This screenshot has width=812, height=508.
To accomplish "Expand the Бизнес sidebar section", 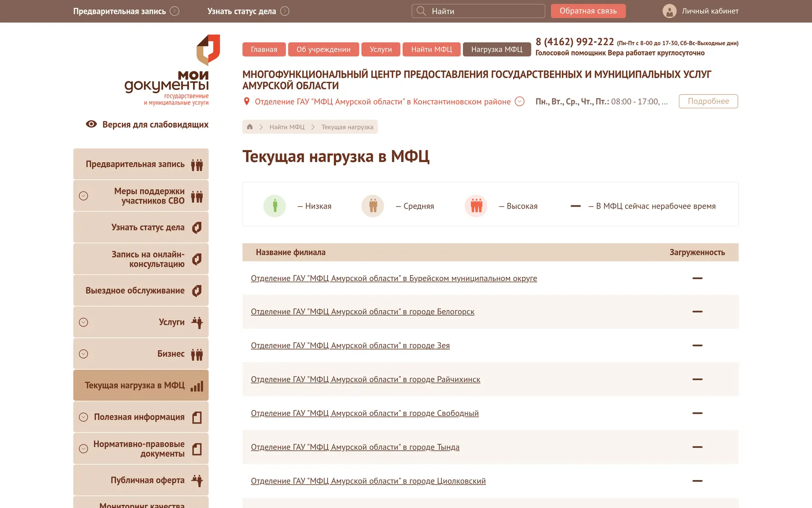I will (x=83, y=354).
